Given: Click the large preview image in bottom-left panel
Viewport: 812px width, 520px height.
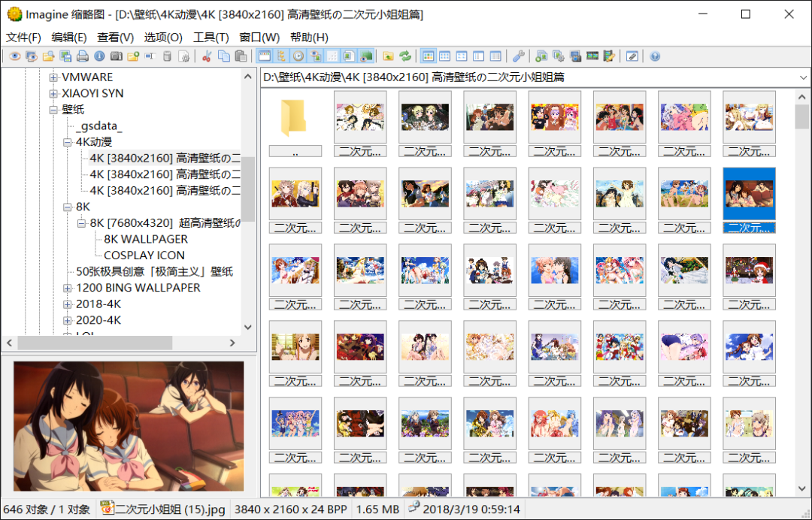Looking at the screenshot, I should [129, 426].
